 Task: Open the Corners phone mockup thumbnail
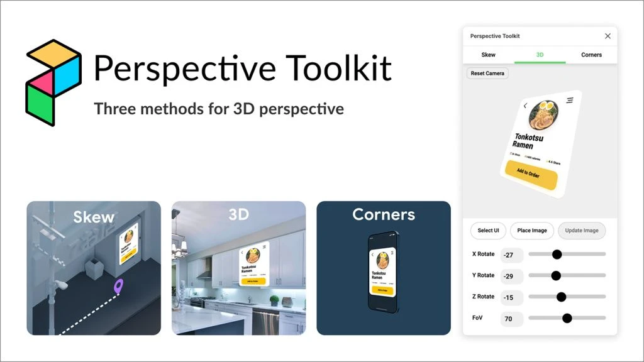383,268
